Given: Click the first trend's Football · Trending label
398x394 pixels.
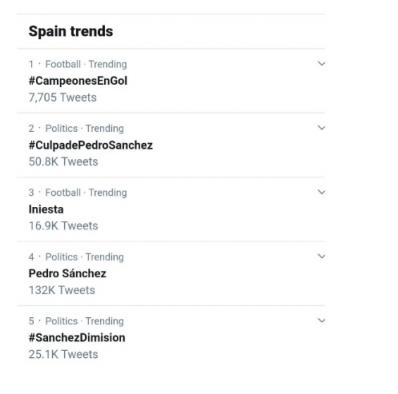Looking at the screenshot, I should (x=86, y=64).
